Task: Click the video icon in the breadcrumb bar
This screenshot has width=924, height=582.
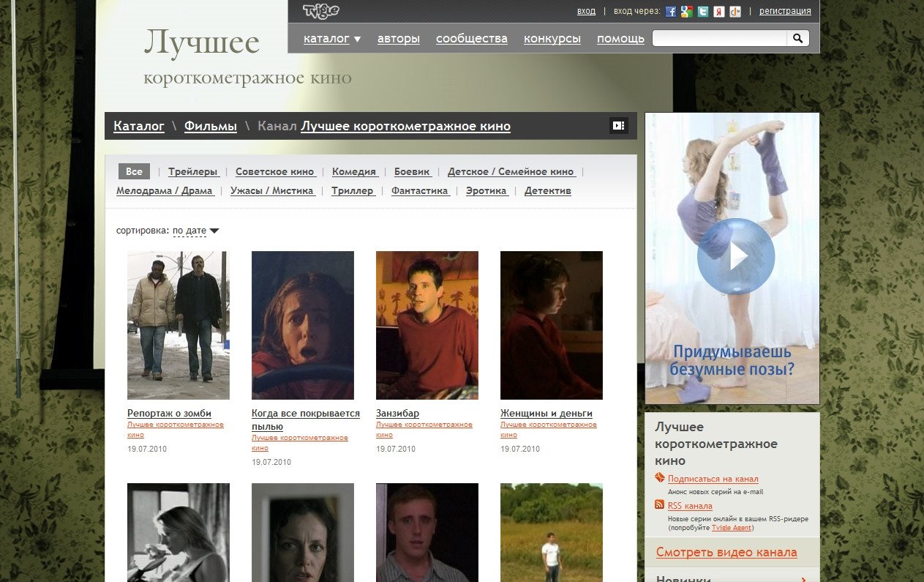Action: pyautogui.click(x=619, y=126)
